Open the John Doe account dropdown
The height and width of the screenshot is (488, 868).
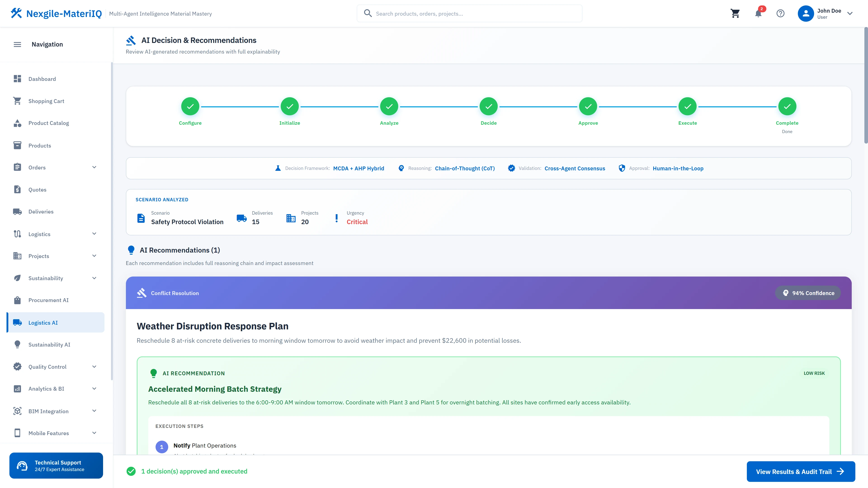pos(827,14)
